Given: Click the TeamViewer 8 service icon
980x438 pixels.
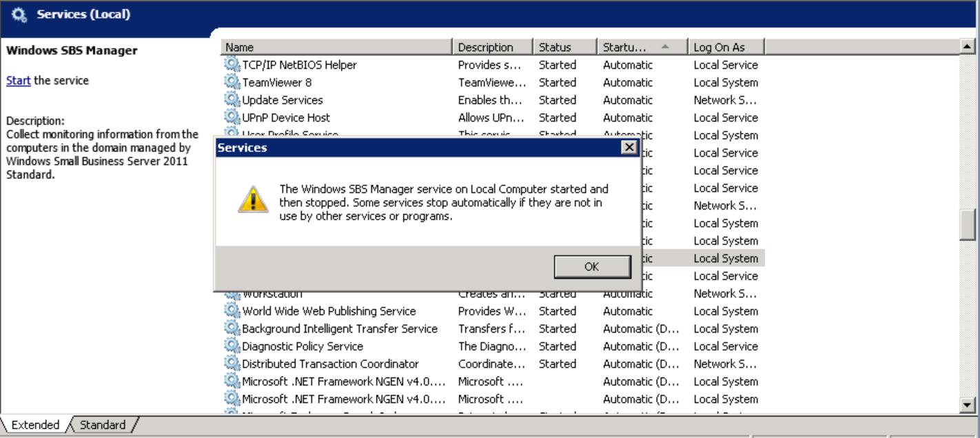Looking at the screenshot, I should [x=233, y=82].
